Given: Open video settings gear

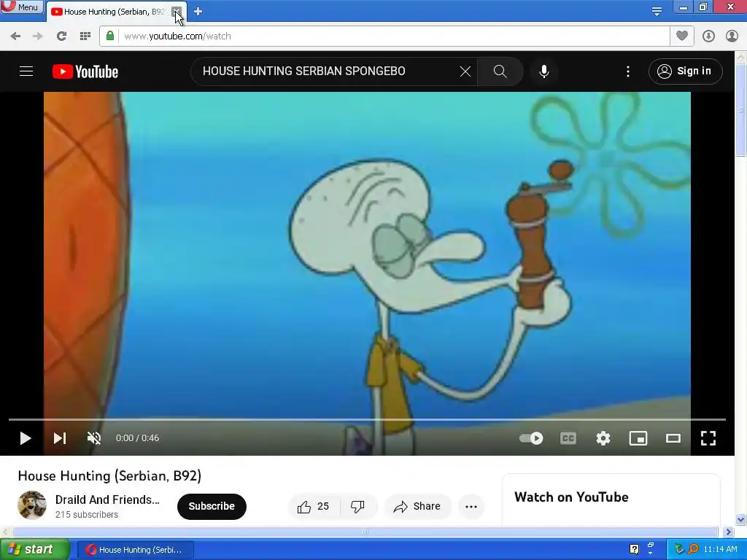Looking at the screenshot, I should pyautogui.click(x=603, y=438).
